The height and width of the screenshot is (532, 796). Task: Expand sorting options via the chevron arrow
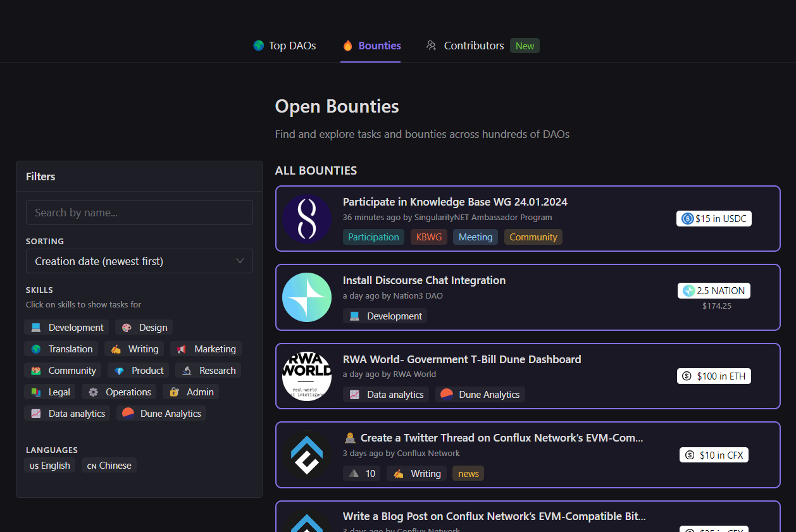240,261
